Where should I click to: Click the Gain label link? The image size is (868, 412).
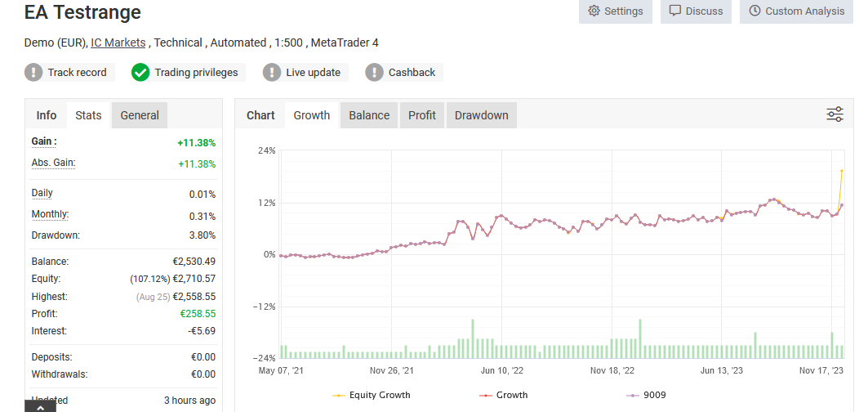[44, 141]
